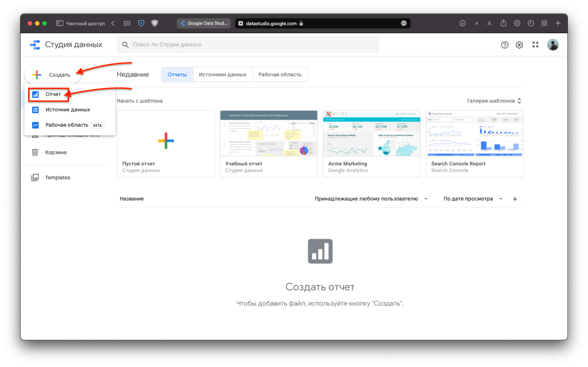The image size is (588, 367).
Task: Click the Недавние heading
Action: pos(133,74)
